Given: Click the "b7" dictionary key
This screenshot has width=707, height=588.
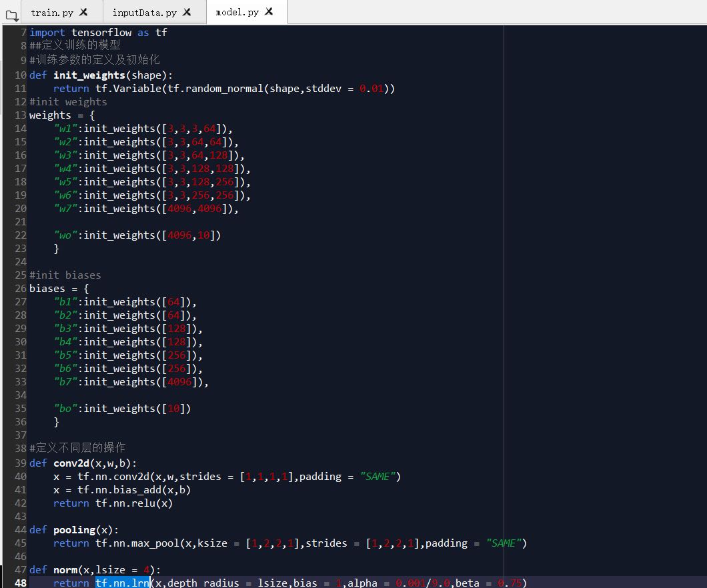Looking at the screenshot, I should 65,381.
